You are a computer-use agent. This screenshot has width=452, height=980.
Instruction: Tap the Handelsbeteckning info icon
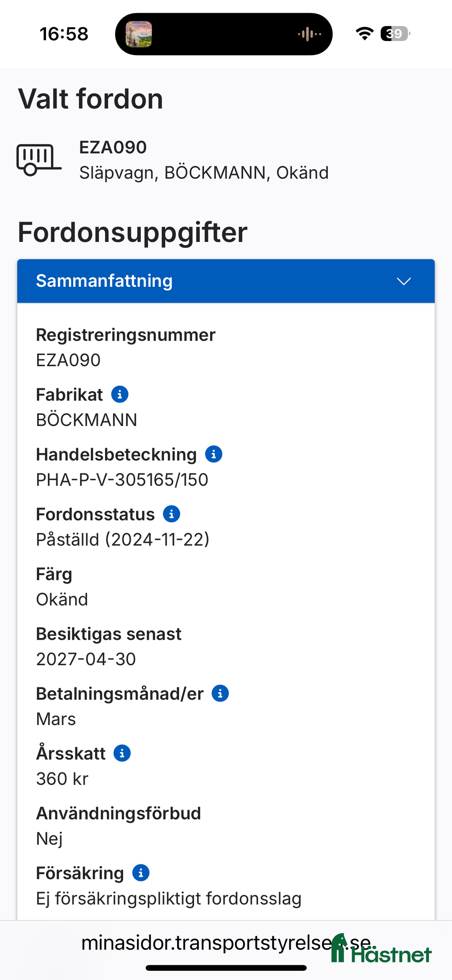[214, 453]
